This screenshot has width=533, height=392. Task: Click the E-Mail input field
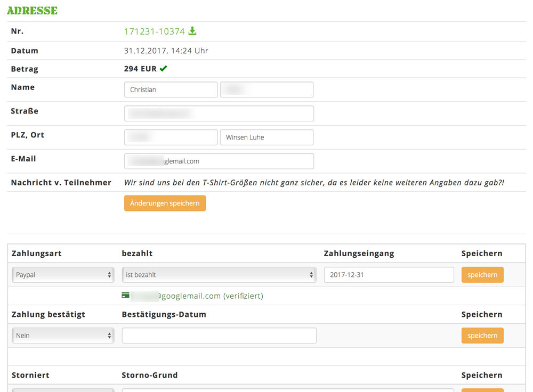219,161
